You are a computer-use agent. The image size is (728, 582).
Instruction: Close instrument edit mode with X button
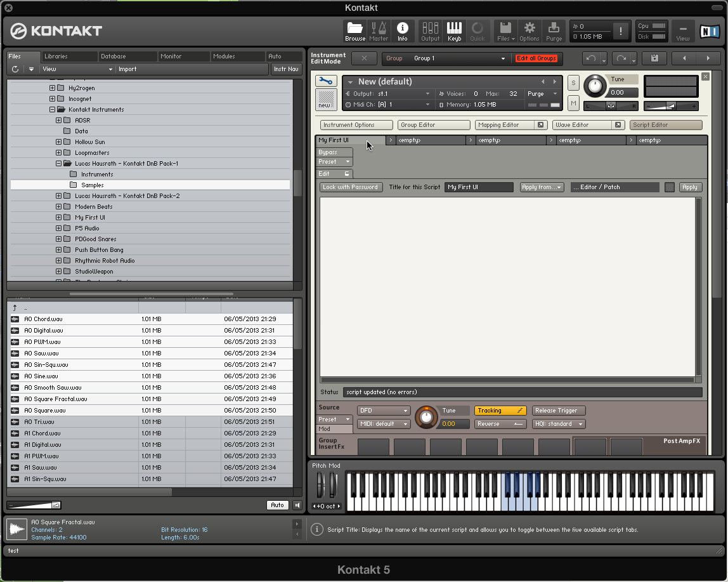click(x=364, y=58)
